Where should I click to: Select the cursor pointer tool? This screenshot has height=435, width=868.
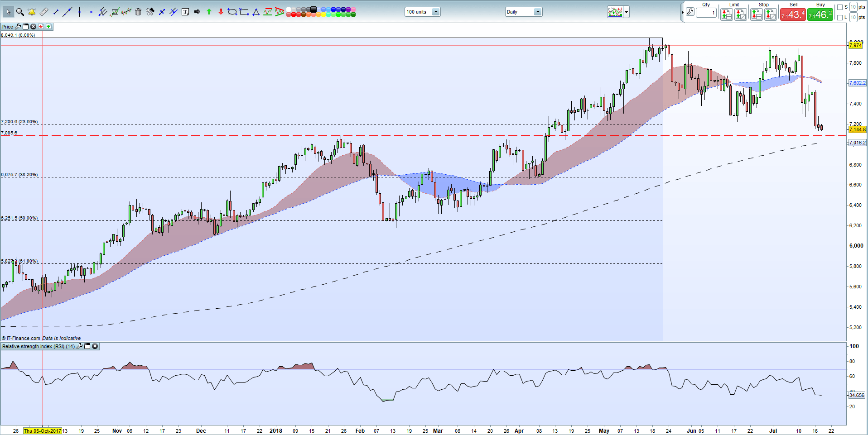(8, 12)
